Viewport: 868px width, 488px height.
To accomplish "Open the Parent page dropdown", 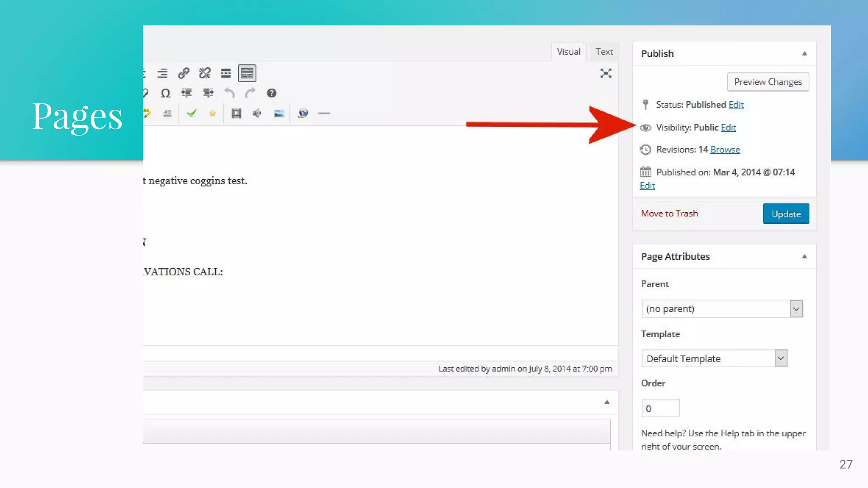I will (722, 309).
